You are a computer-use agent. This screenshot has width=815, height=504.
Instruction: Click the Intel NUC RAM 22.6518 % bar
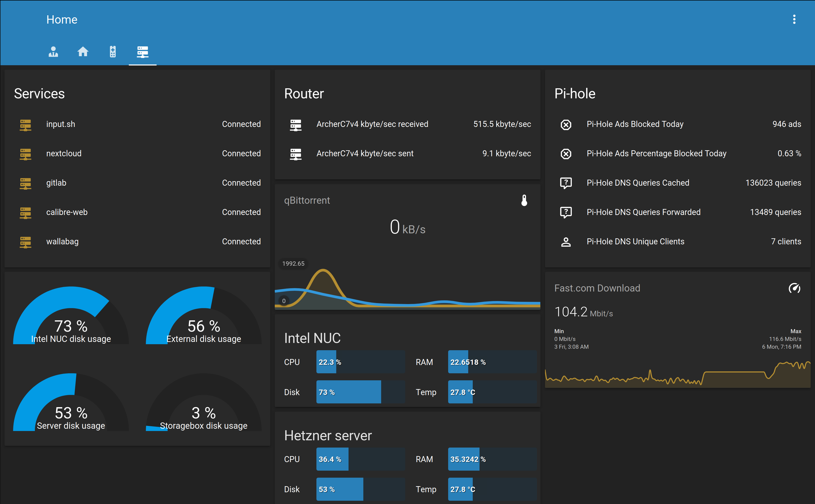pos(492,362)
